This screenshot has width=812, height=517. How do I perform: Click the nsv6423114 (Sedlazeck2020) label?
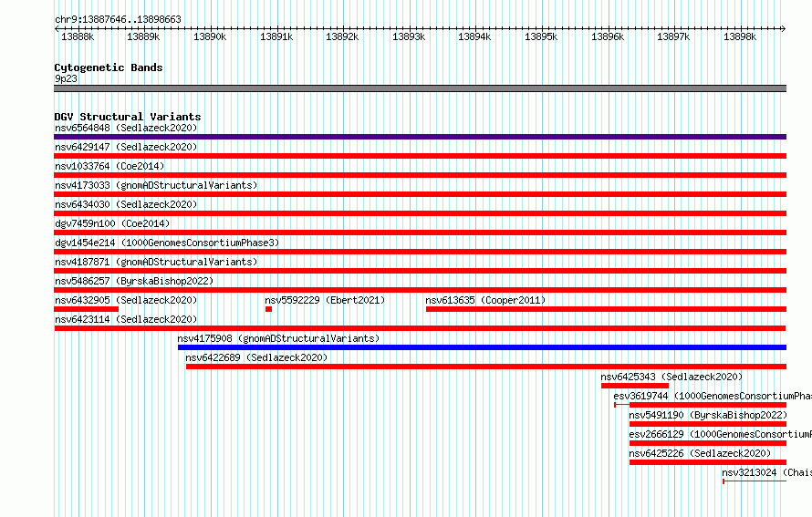coord(126,319)
